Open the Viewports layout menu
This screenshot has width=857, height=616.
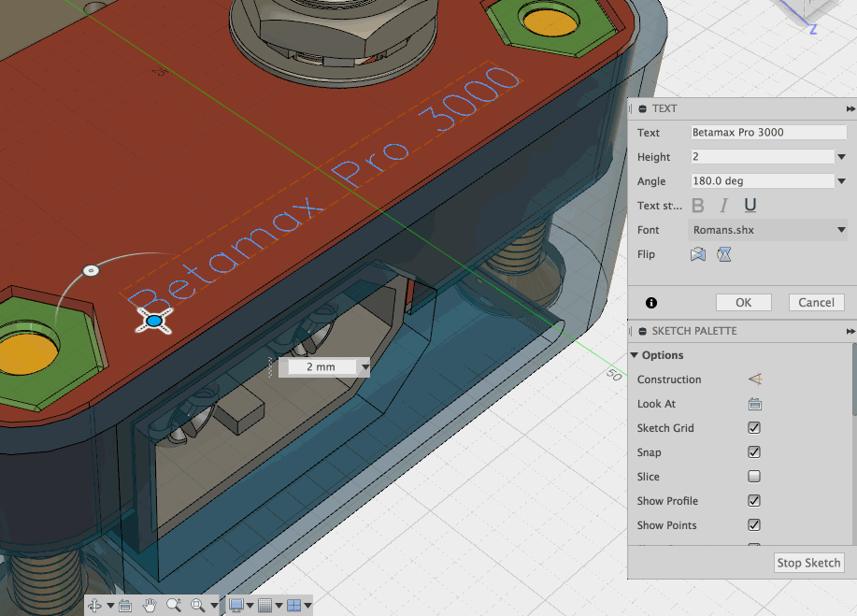tap(293, 606)
